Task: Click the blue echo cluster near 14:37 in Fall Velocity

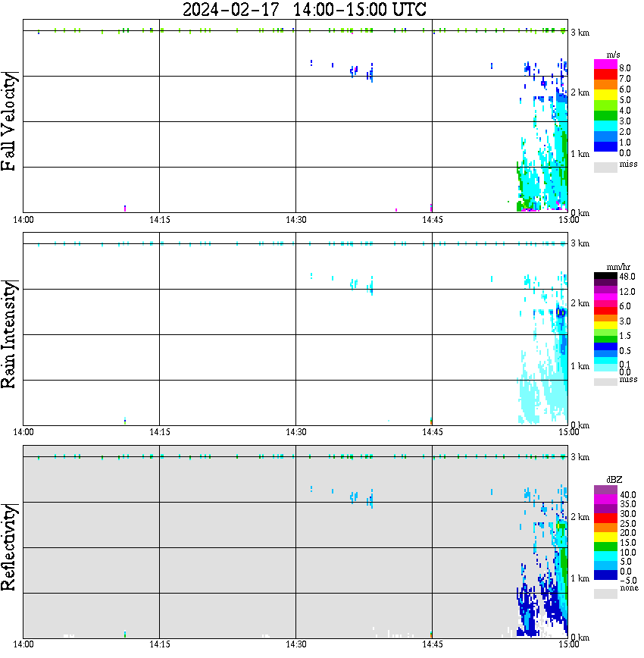Action: coord(361,72)
